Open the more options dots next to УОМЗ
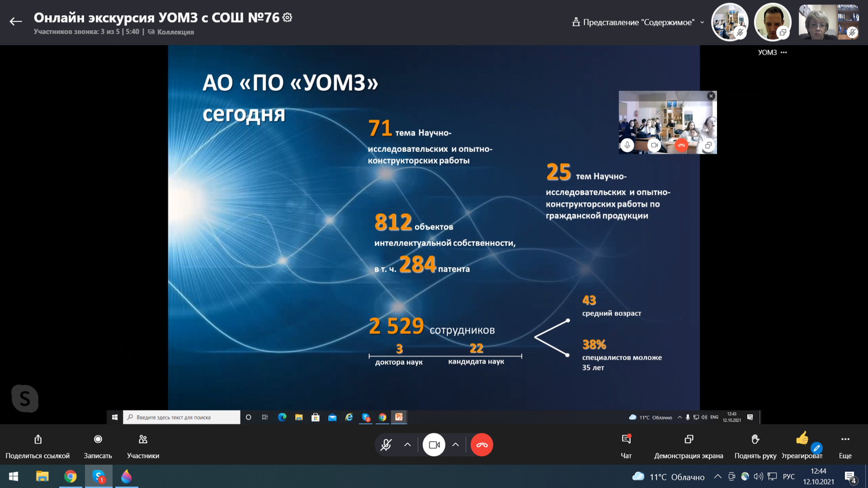 click(x=784, y=53)
